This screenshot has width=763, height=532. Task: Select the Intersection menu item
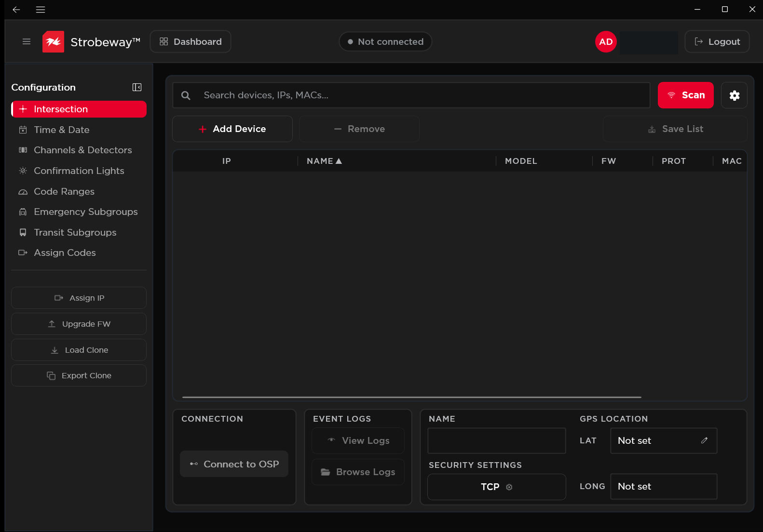pos(79,109)
